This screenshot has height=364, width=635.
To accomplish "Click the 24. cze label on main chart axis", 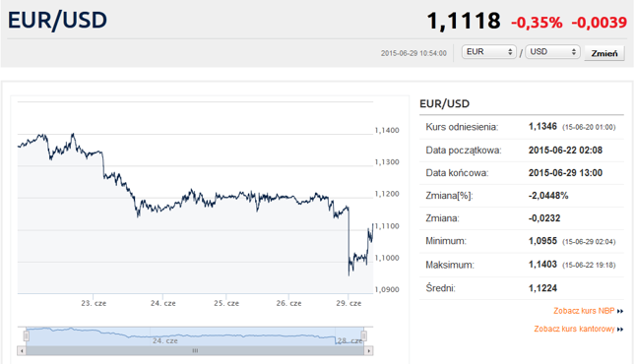I will 163,303.
